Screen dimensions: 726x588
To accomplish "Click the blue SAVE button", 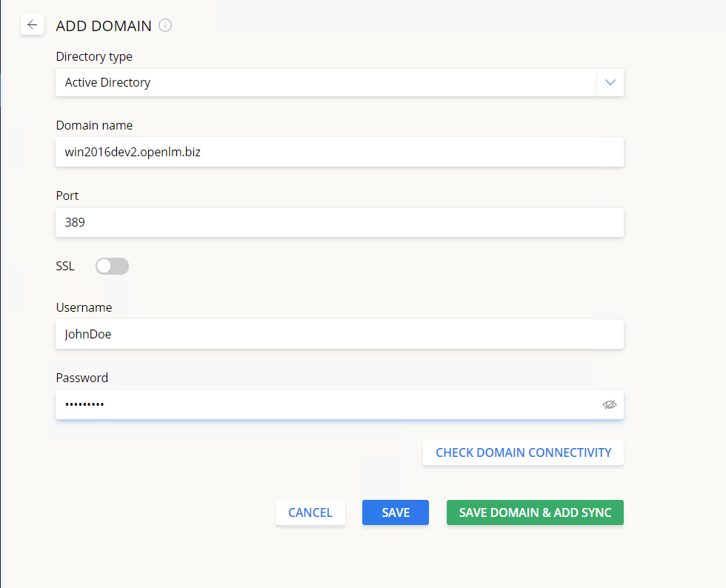I will pos(396,512).
